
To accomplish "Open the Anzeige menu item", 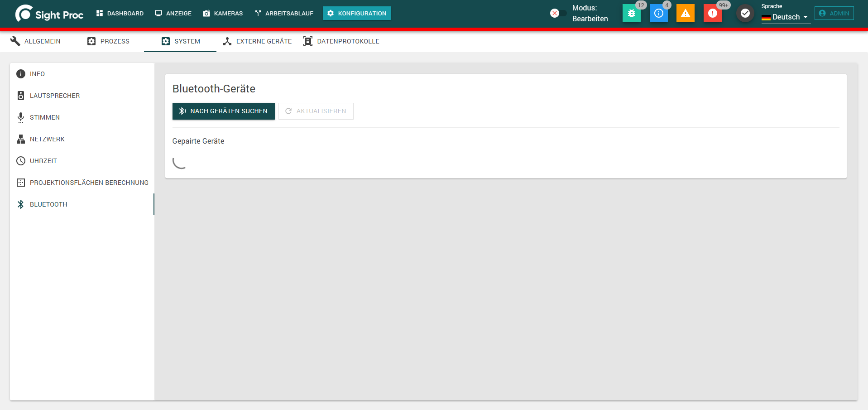I will [173, 13].
